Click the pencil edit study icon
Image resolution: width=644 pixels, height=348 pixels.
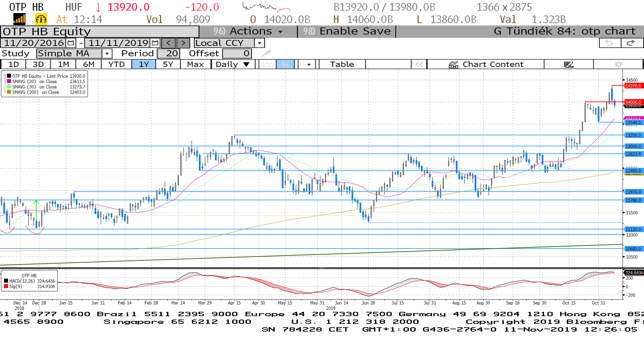266,53
